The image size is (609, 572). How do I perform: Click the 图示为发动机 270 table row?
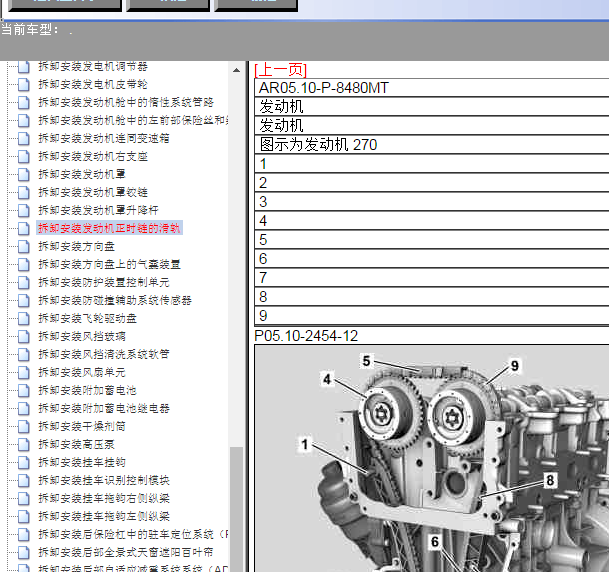tap(432, 145)
